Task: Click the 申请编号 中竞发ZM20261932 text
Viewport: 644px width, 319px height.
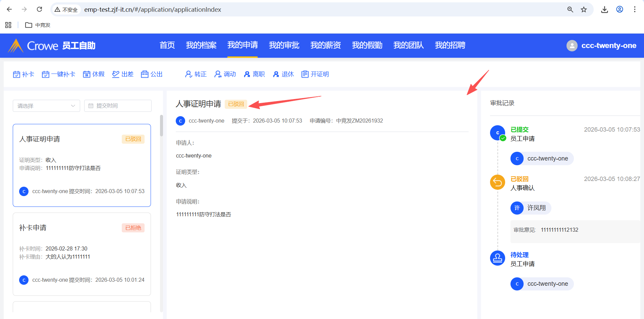Action: (346, 121)
